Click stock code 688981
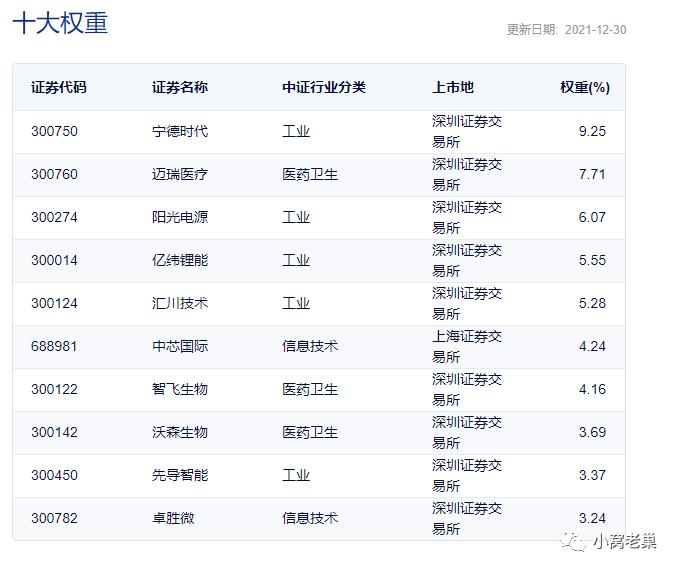The image size is (678, 571). tap(54, 346)
